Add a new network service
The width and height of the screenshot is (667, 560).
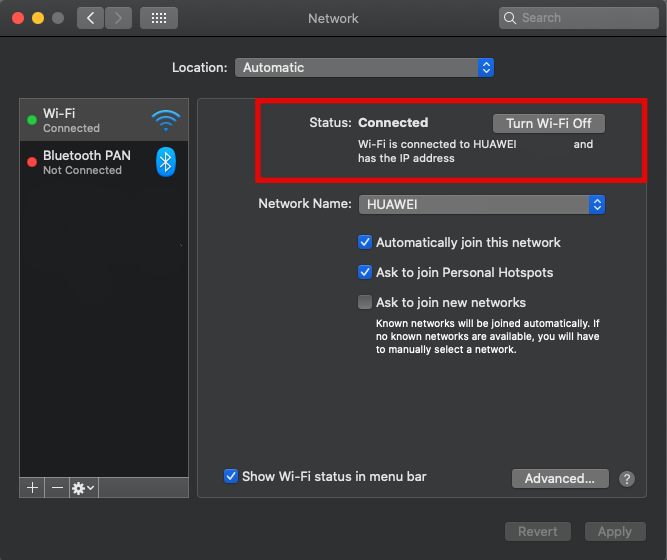tap(32, 487)
